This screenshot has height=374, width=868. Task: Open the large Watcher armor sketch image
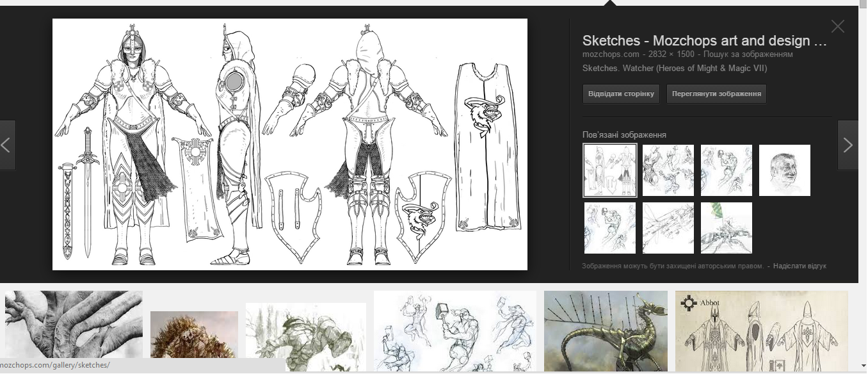(x=289, y=144)
